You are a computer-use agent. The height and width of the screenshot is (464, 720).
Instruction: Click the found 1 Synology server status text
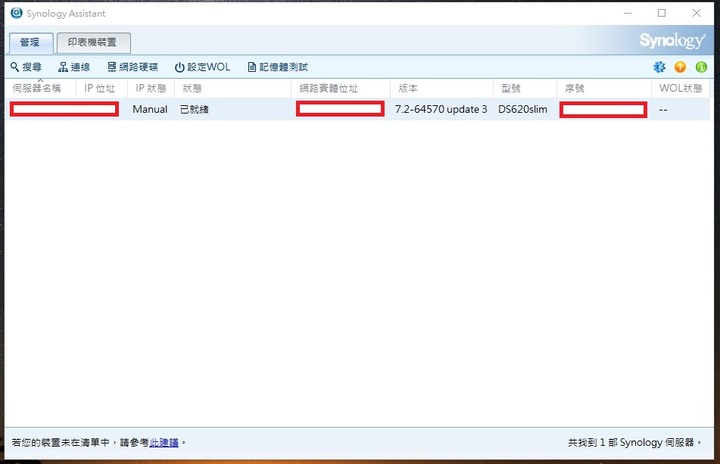(x=634, y=443)
